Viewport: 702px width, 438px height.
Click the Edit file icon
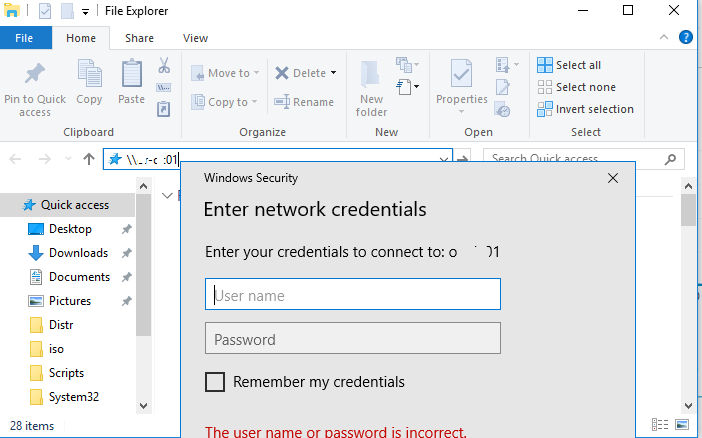[502, 87]
